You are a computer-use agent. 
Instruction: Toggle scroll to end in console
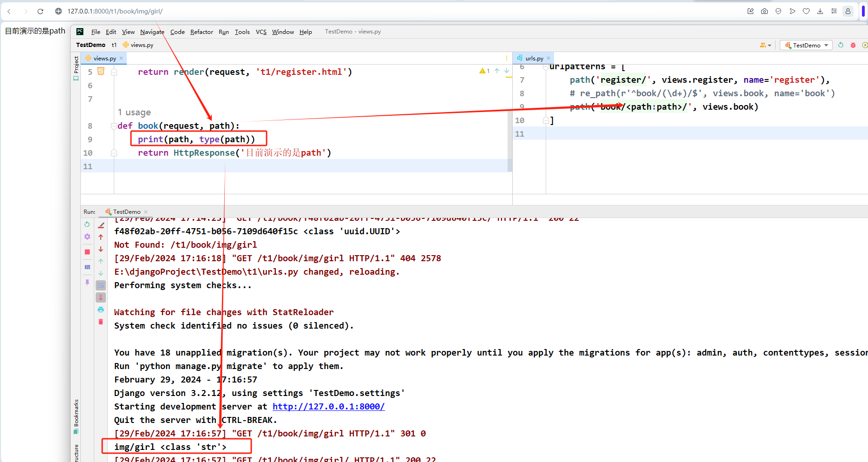pyautogui.click(x=101, y=297)
